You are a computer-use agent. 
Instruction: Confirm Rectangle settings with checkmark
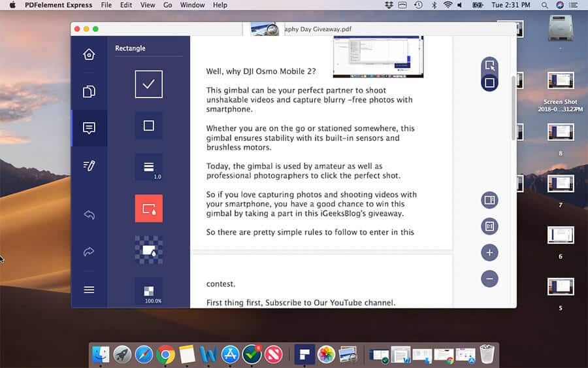(x=149, y=84)
